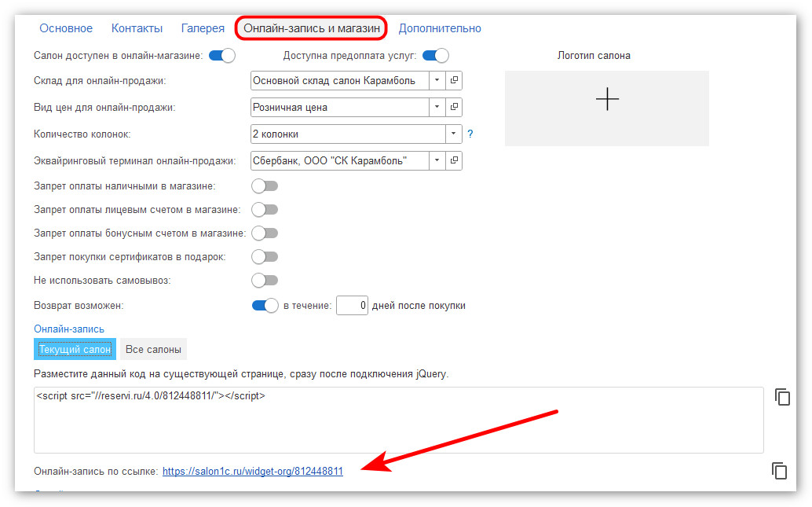Expand the column count dropdown
The width and height of the screenshot is (812, 507).
tap(454, 134)
